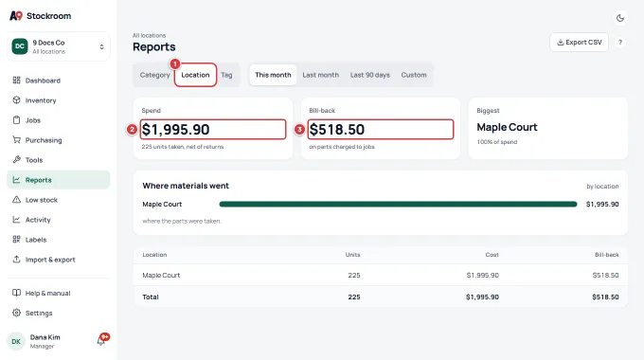Go to the Jobs page
The image size is (644, 360).
point(59,120)
